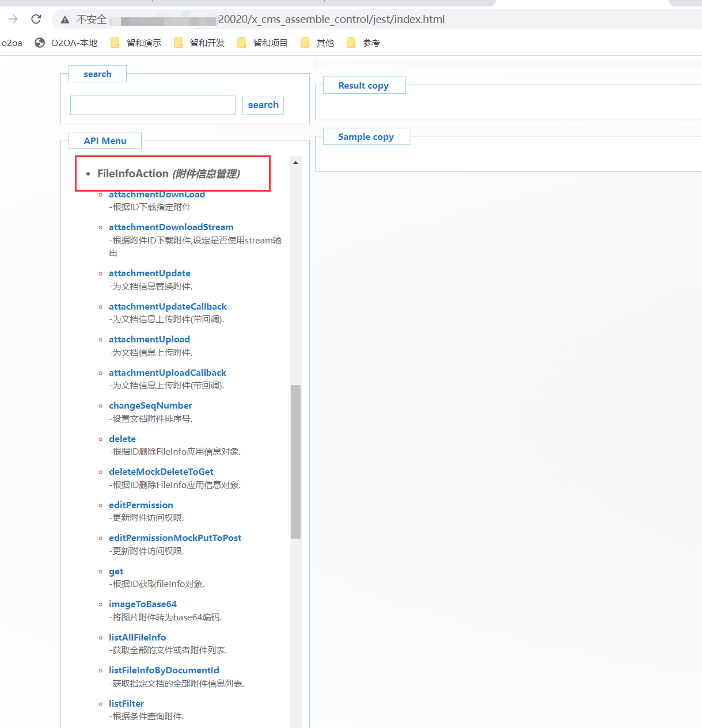Open the 其他 bookmark folder

(317, 43)
